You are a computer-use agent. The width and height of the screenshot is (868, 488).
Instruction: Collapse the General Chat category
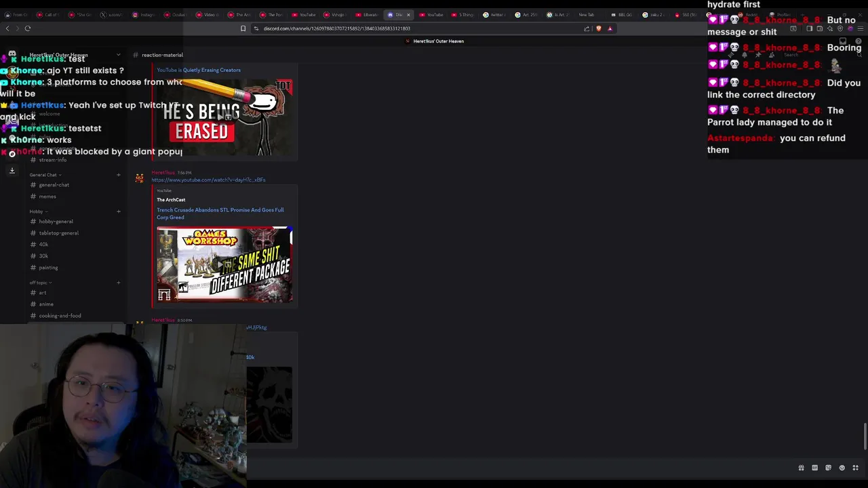click(x=45, y=175)
